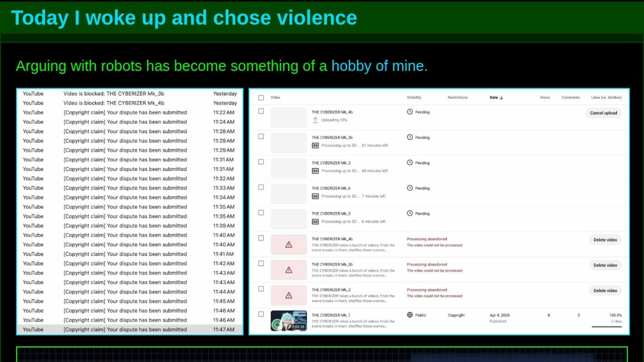
Task: Click blank thumbnail of CYBERIZER Mk_6 video
Action: pos(289,194)
